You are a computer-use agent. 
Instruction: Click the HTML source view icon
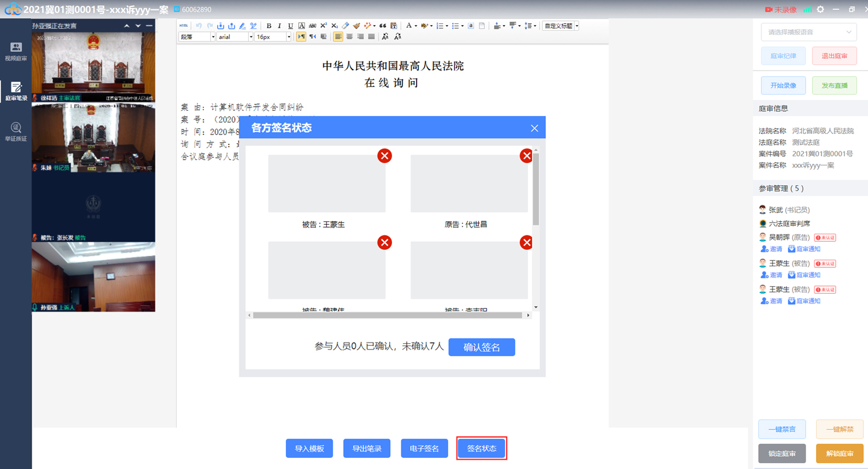pos(184,26)
